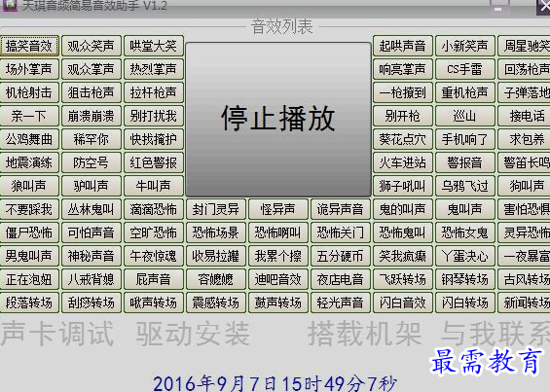Play the 狙击枪声 sniper sound
The image size is (550, 392).
(92, 93)
